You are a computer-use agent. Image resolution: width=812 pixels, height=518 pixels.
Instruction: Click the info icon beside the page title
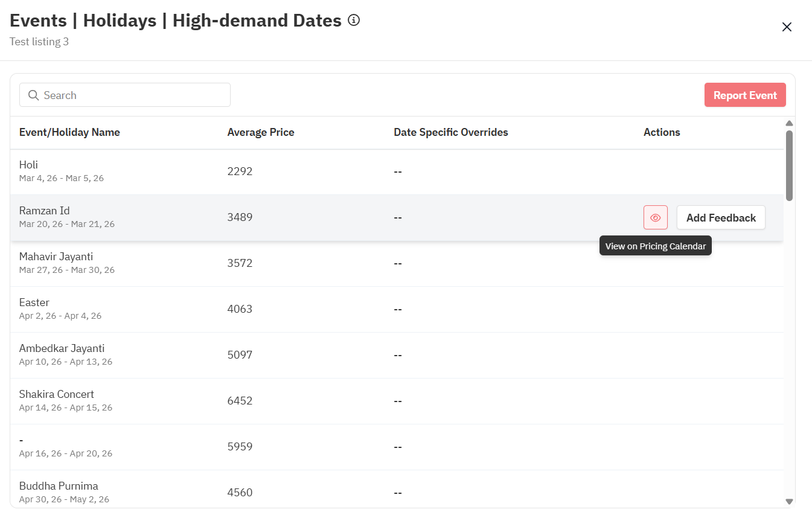354,21
